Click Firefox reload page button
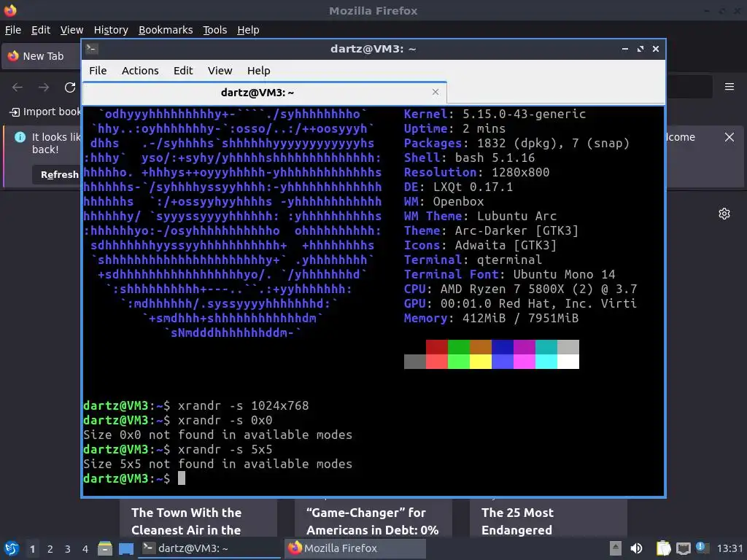Image resolution: width=747 pixels, height=560 pixels. pyautogui.click(x=70, y=87)
